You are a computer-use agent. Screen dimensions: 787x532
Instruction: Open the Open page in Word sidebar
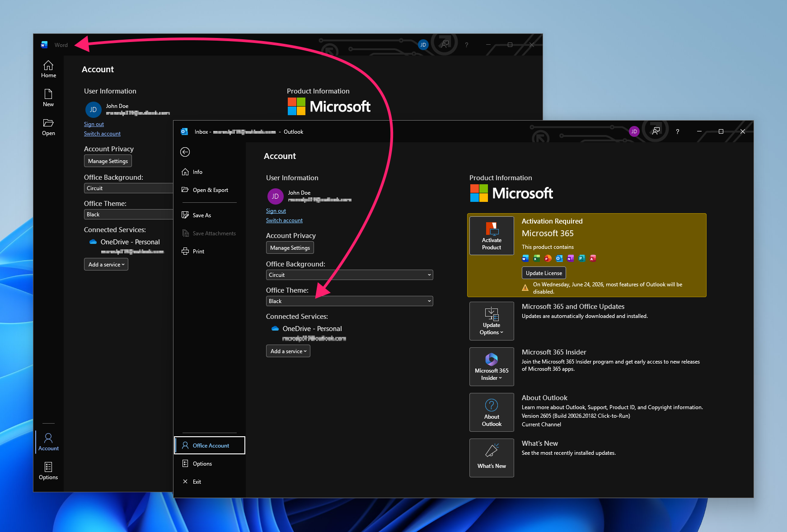pyautogui.click(x=48, y=127)
